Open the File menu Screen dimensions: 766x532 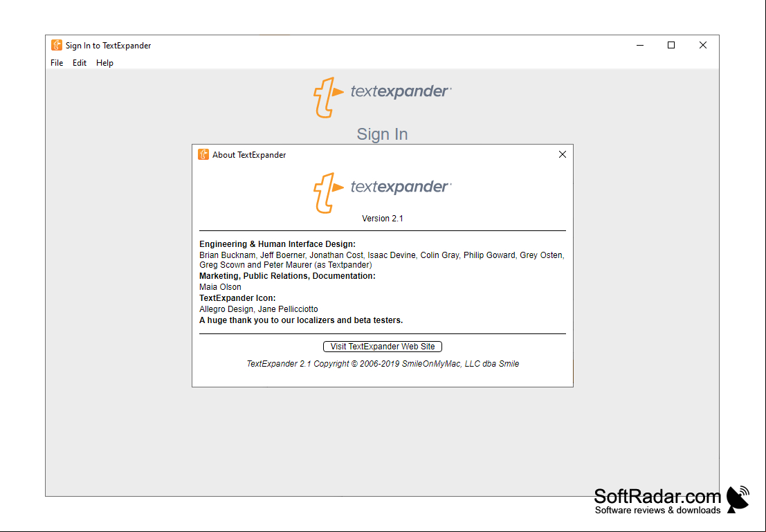click(x=57, y=62)
